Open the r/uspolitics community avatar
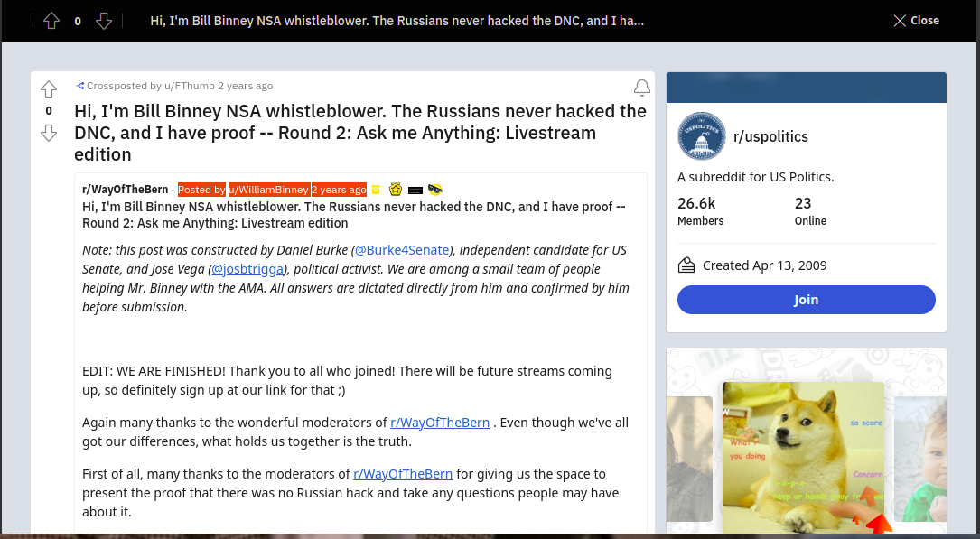The width and height of the screenshot is (980, 539). 701,136
